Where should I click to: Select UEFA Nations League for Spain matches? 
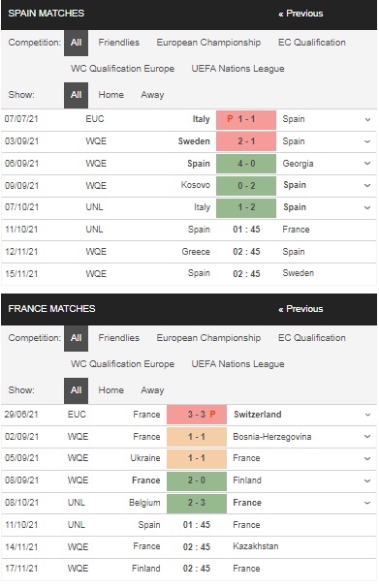point(237,69)
